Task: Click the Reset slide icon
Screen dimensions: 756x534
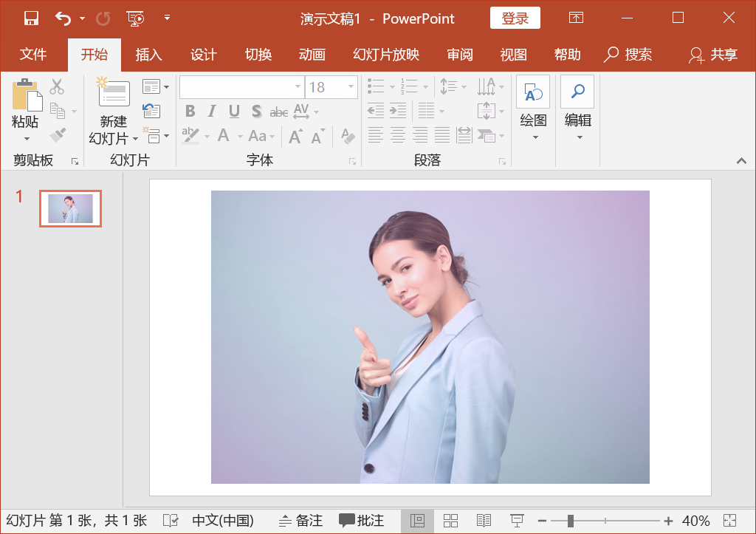Action: point(151,111)
